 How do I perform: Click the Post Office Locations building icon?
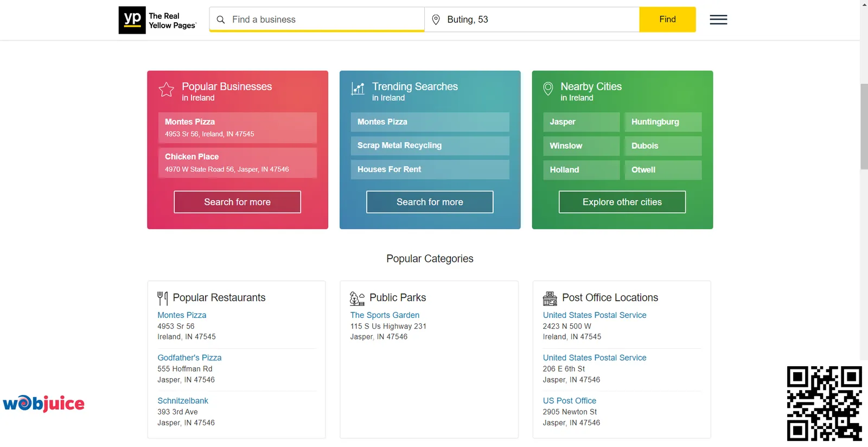[x=550, y=298]
